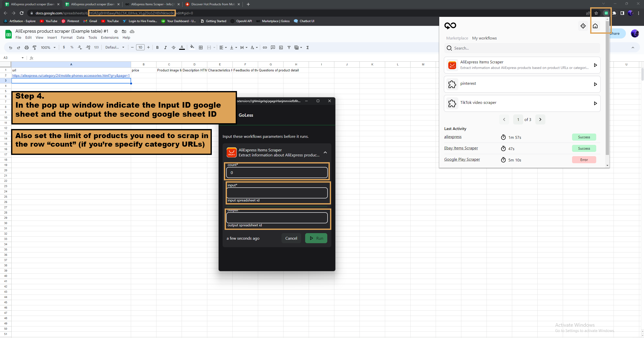Open the zoom level 100% dropdown

(x=48, y=48)
